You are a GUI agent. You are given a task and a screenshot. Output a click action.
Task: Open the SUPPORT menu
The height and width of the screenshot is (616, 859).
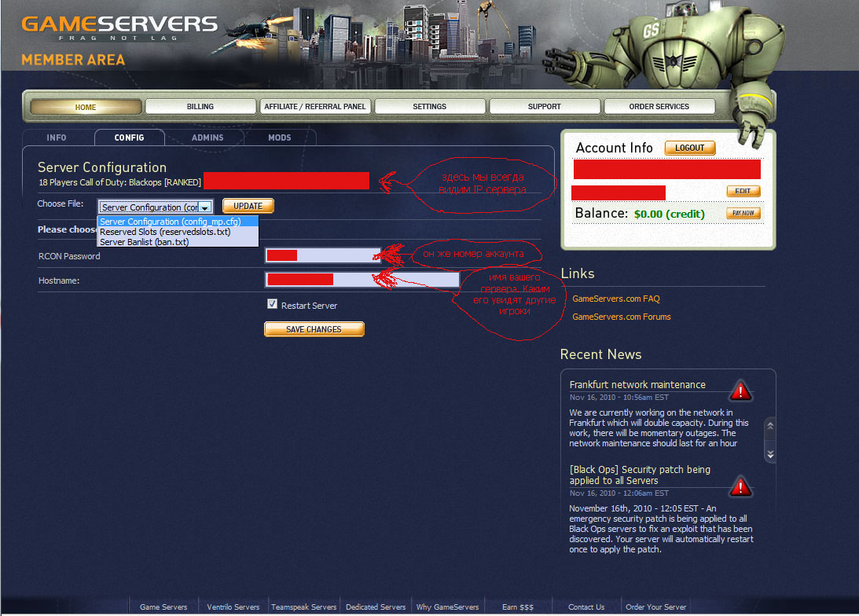(544, 106)
